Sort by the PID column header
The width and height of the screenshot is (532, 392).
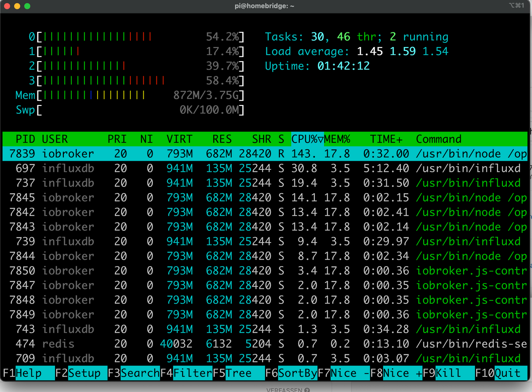point(25,139)
